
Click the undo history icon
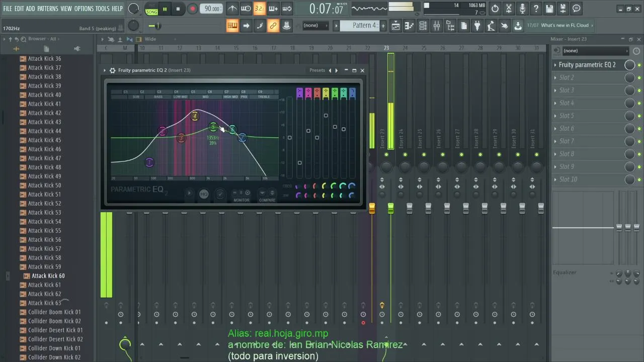495,9
